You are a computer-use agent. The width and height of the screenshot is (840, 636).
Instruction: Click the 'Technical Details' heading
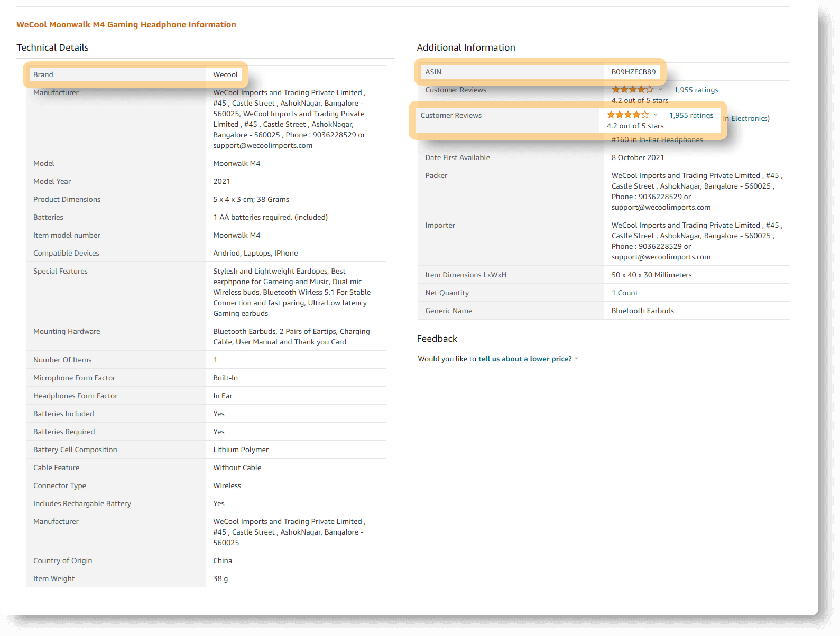pyautogui.click(x=52, y=48)
